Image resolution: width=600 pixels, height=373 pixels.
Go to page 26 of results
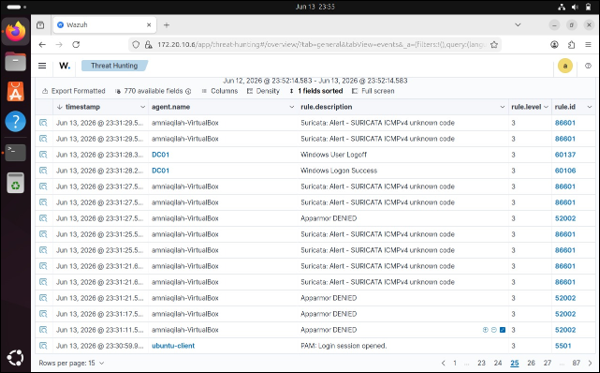click(531, 363)
